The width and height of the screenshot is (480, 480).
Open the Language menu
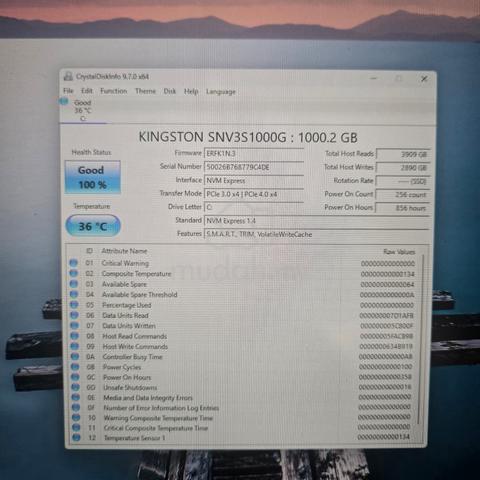point(221,92)
